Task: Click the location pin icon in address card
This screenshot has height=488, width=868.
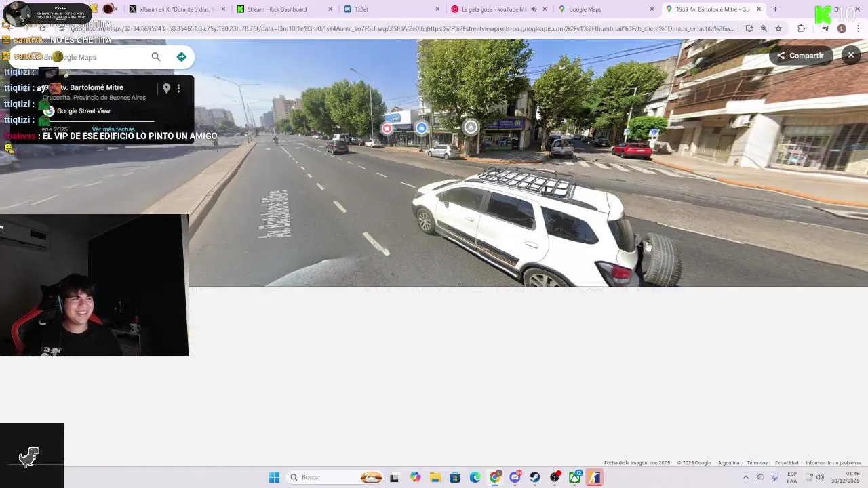Action: click(166, 88)
